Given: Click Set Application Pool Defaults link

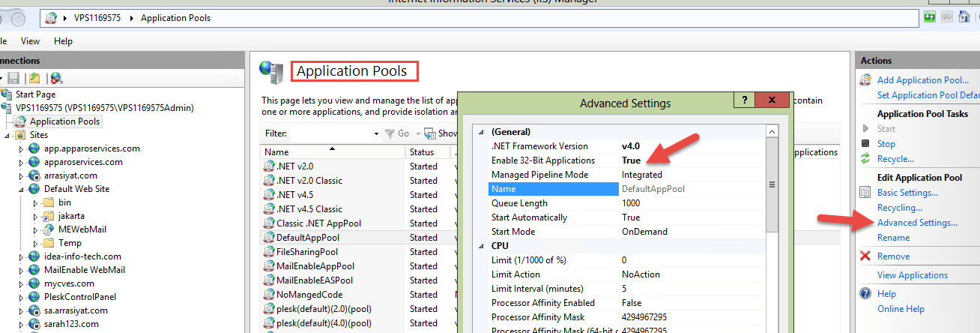Looking at the screenshot, I should (928, 95).
